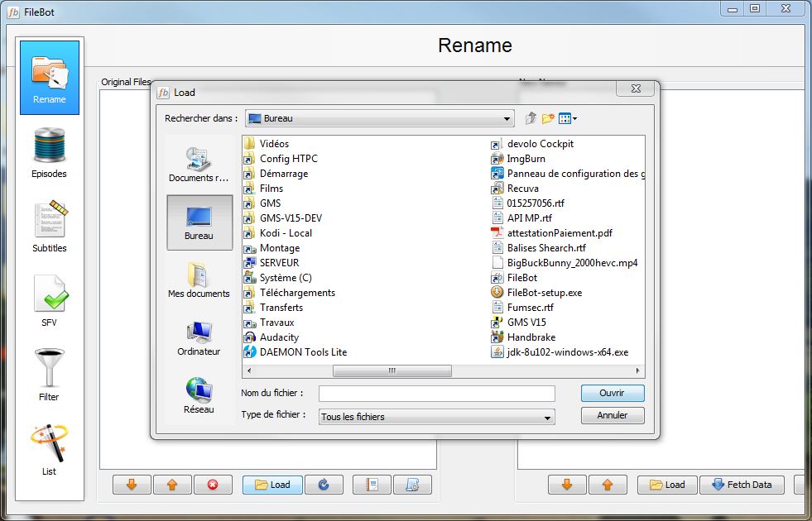Switch to the Subtitles panel
This screenshot has height=521, width=812.
(49, 227)
